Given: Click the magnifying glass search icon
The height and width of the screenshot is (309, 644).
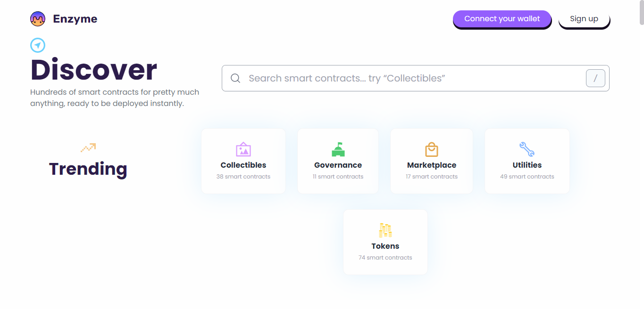Looking at the screenshot, I should (x=235, y=78).
